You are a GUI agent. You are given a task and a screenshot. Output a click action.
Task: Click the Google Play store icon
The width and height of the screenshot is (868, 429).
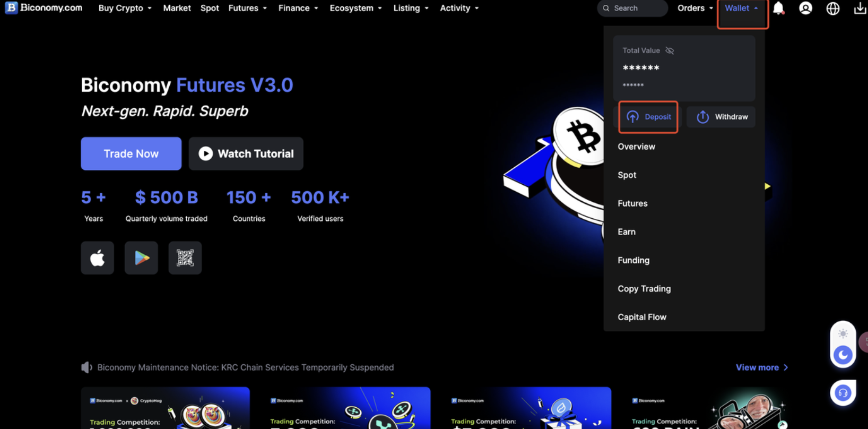(141, 258)
